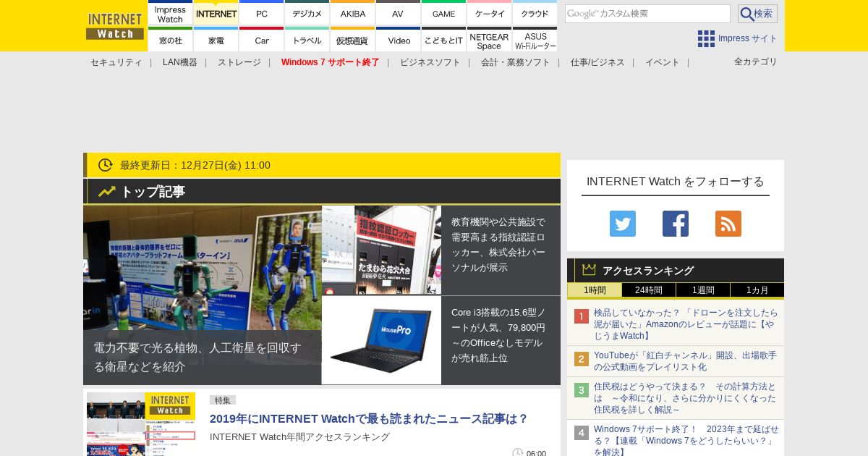Open the Impress Watch tab
This screenshot has width=868, height=456.
coord(171,12)
